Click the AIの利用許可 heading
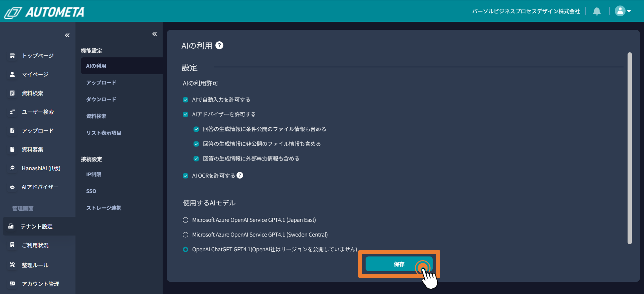The width and height of the screenshot is (644, 294). [201, 83]
